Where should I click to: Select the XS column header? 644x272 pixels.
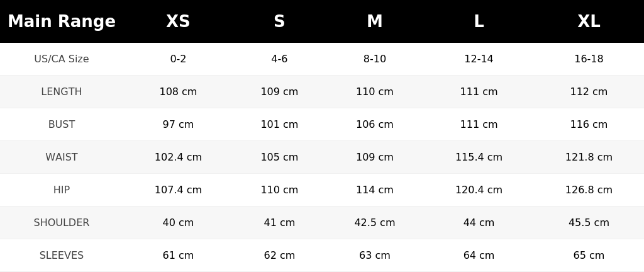178,21
